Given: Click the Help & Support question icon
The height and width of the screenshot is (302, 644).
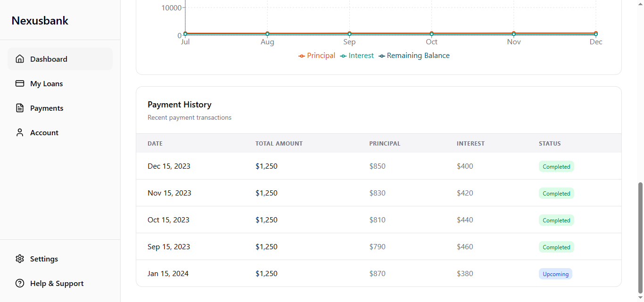Looking at the screenshot, I should coord(20,283).
